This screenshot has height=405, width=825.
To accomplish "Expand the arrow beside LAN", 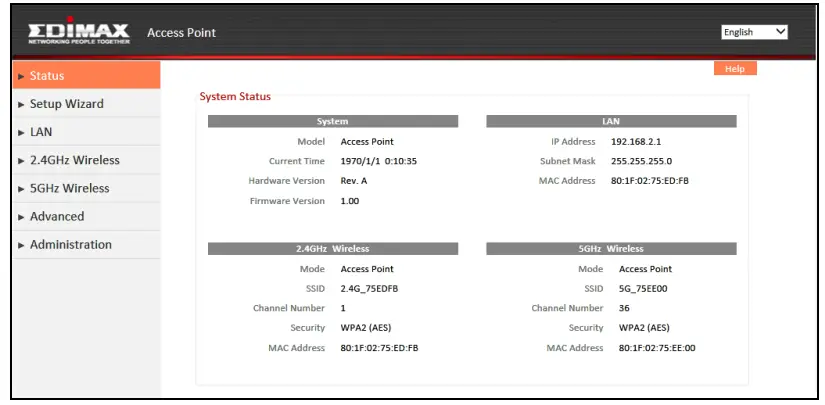I will tap(21, 133).
